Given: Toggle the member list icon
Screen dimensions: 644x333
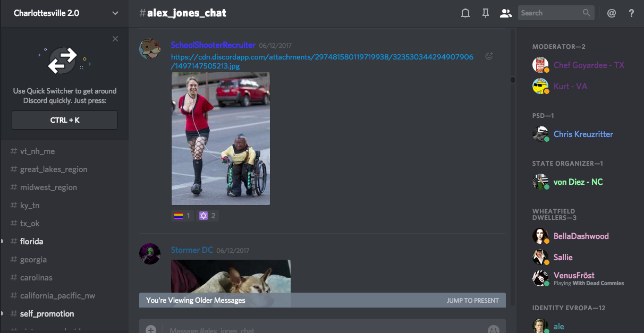Looking at the screenshot, I should click(x=505, y=13).
